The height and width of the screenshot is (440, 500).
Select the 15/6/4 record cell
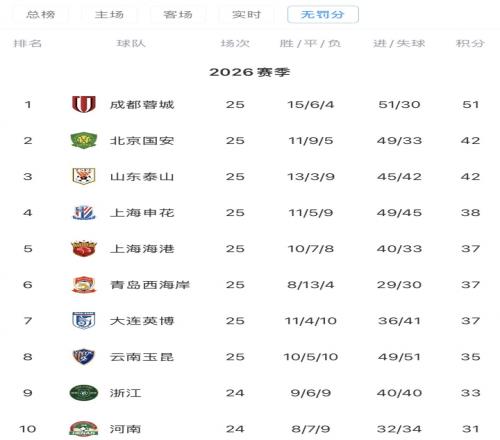tap(311, 104)
